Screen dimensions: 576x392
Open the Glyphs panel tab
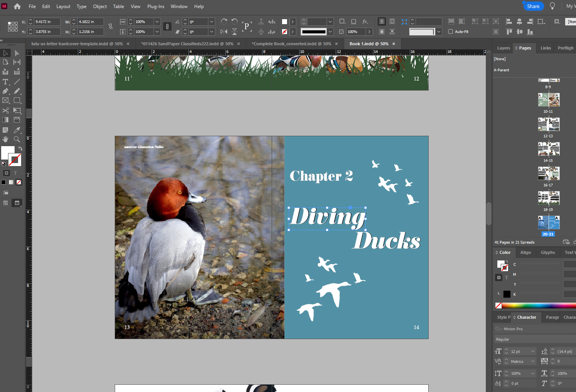point(548,252)
